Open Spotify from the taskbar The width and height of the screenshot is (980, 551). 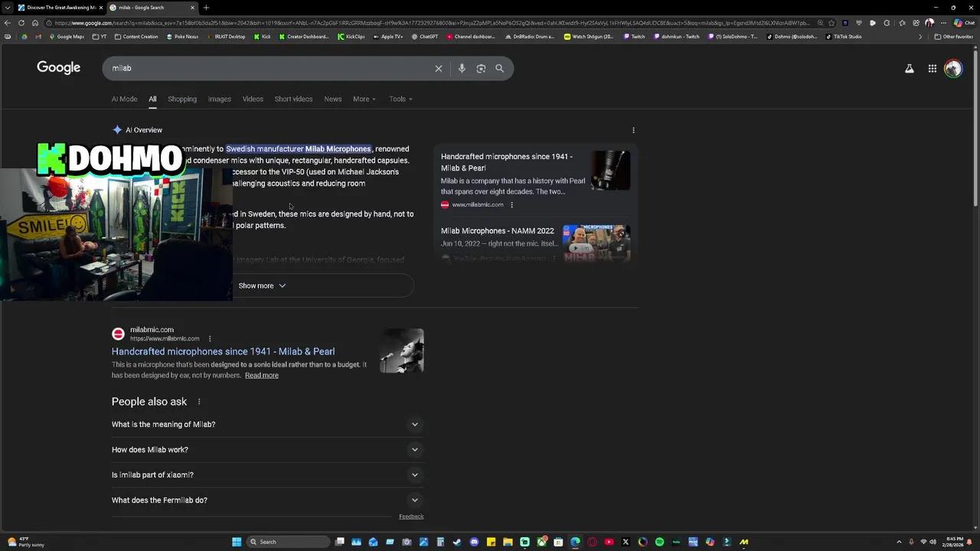pos(659,542)
